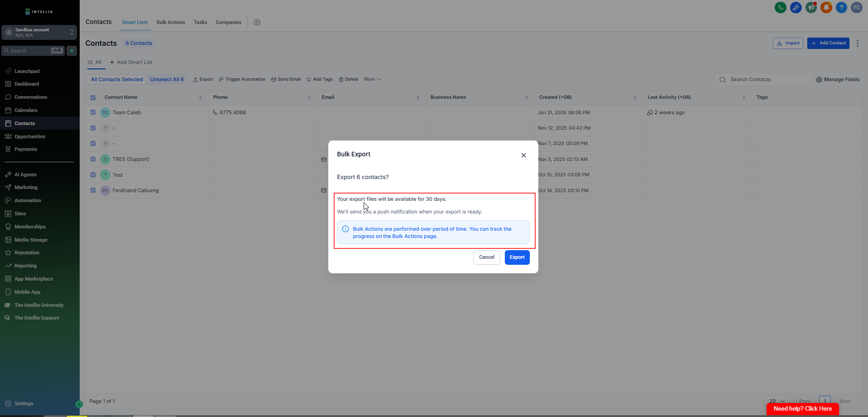Viewport: 868px width, 417px height.
Task: Switch to Smart Lists tab
Action: click(135, 22)
